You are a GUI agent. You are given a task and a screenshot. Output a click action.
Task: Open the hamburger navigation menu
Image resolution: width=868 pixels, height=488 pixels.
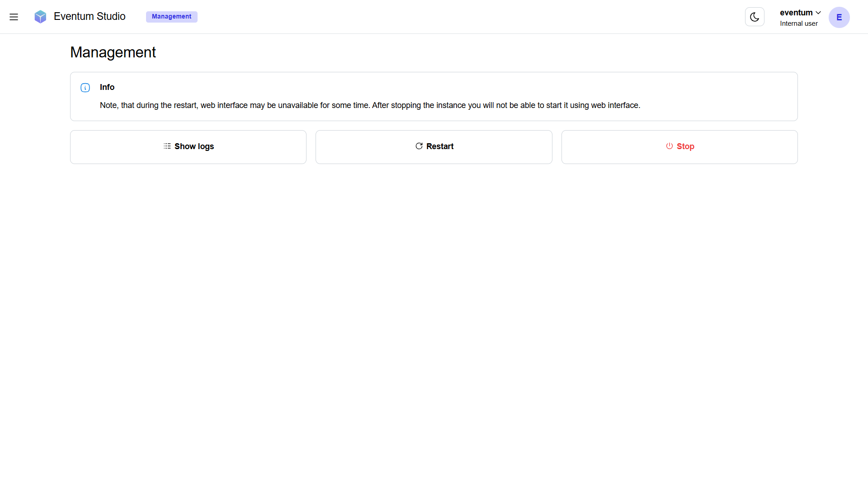coord(14,17)
